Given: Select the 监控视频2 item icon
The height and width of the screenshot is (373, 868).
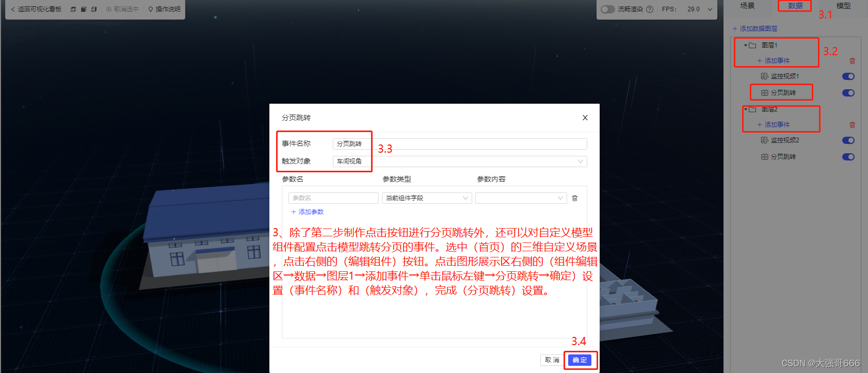Looking at the screenshot, I should click(x=765, y=140).
